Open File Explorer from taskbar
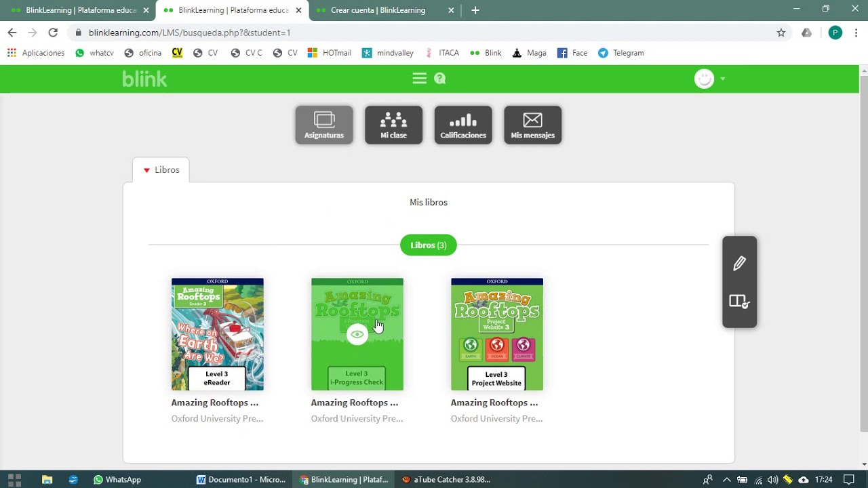Viewport: 868px width, 488px height. point(47,479)
